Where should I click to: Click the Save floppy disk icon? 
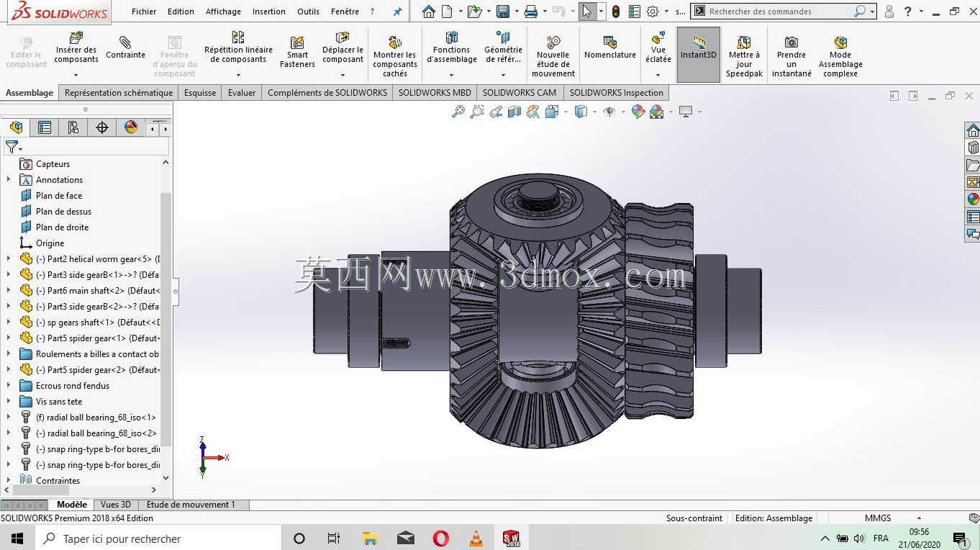pyautogui.click(x=503, y=12)
